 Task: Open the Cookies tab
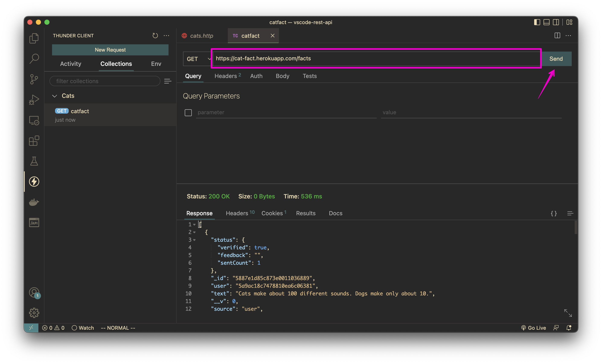(274, 213)
